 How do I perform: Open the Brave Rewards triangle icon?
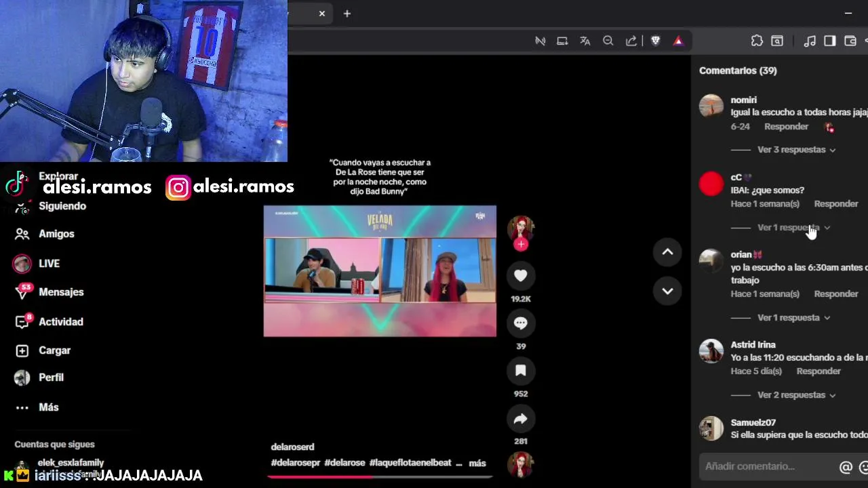pyautogui.click(x=678, y=41)
